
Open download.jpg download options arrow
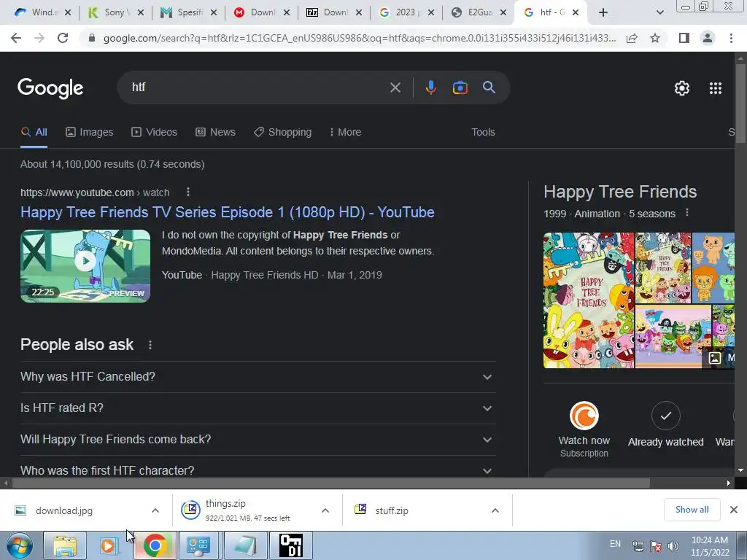pyautogui.click(x=155, y=510)
